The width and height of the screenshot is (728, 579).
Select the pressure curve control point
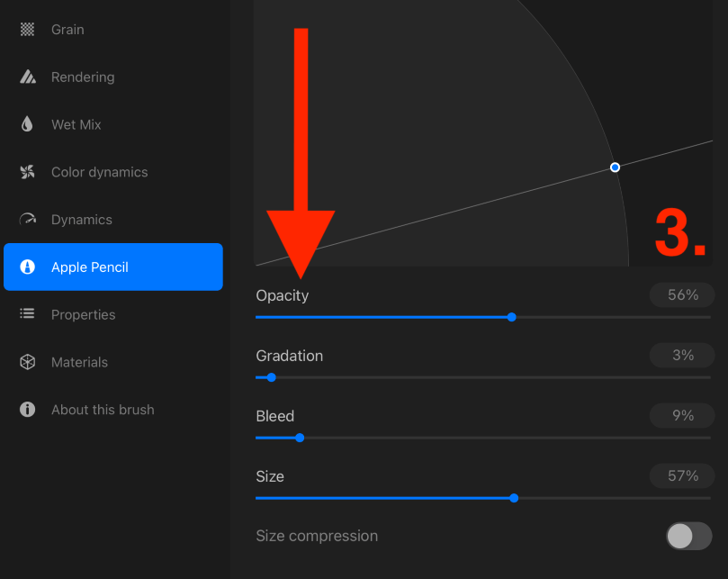(x=615, y=167)
